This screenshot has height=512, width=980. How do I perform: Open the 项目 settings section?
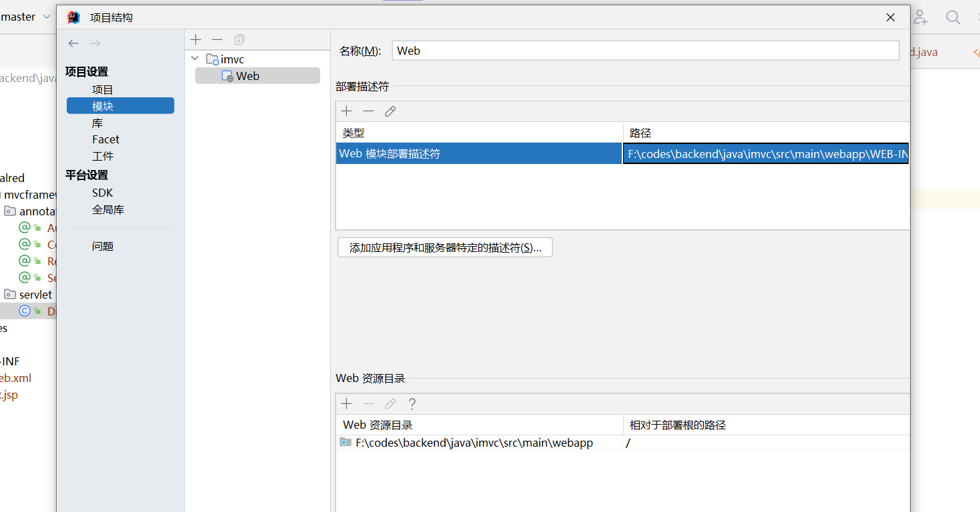[103, 89]
